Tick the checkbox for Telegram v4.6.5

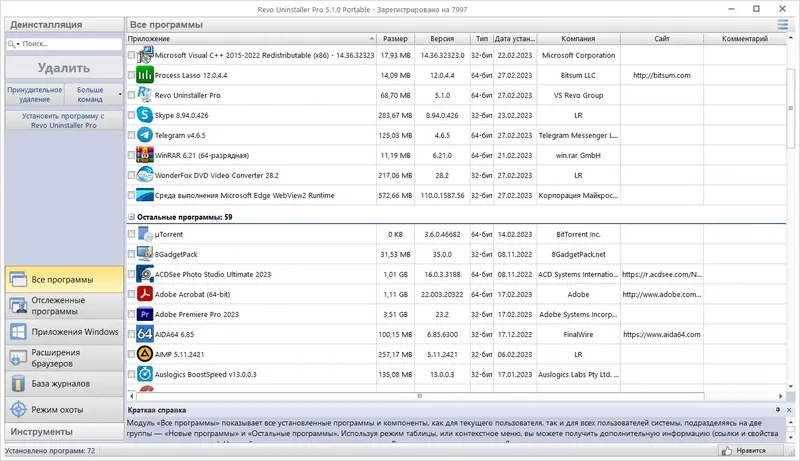click(x=131, y=135)
